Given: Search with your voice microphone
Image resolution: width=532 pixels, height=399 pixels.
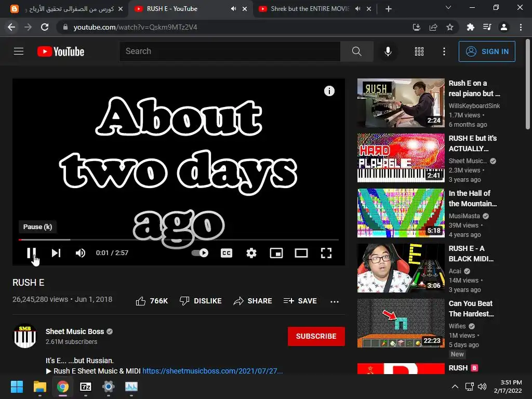Looking at the screenshot, I should (388, 51).
